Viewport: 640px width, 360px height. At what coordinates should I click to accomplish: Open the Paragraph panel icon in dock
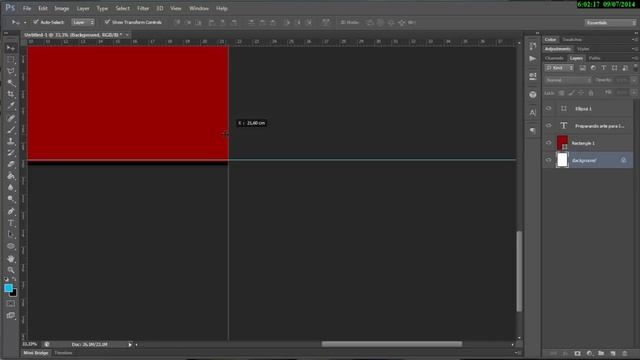click(533, 131)
